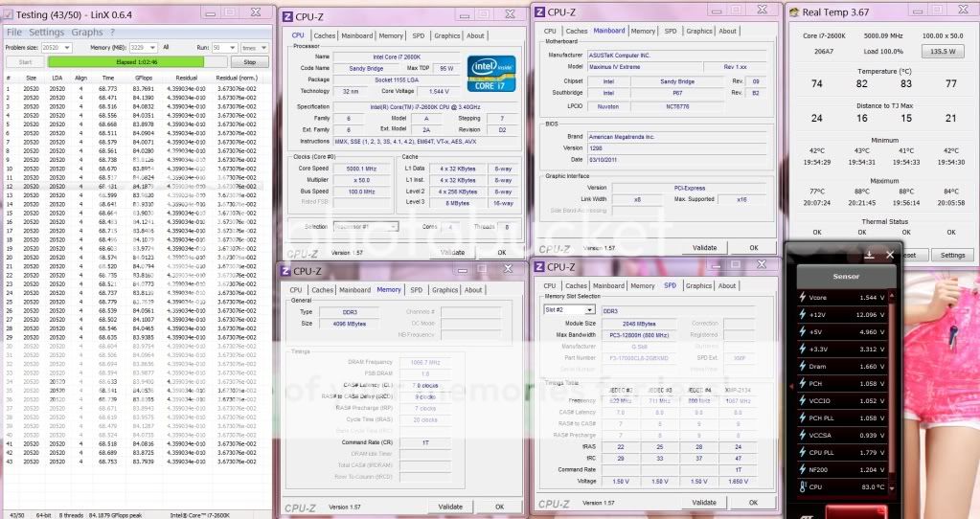Click the LinX title bar app icon
This screenshot has height=519, width=980.
10,15
